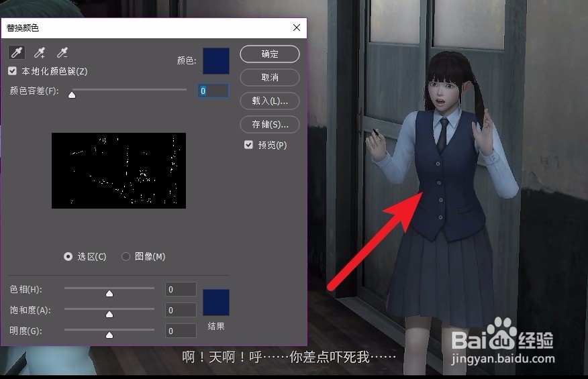
Task: Click the 载入(L)... button
Action: 270,101
